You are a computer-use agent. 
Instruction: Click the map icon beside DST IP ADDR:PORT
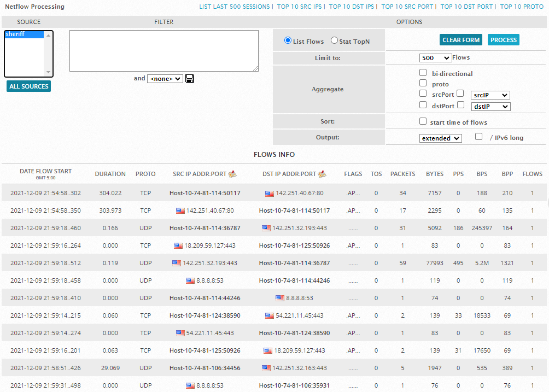(322, 174)
